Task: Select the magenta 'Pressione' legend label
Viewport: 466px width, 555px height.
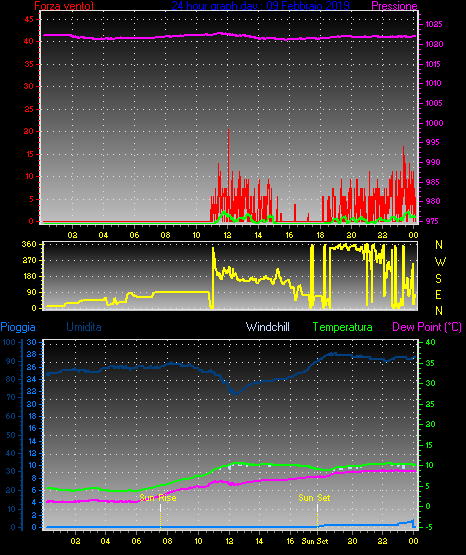Action: click(x=394, y=6)
